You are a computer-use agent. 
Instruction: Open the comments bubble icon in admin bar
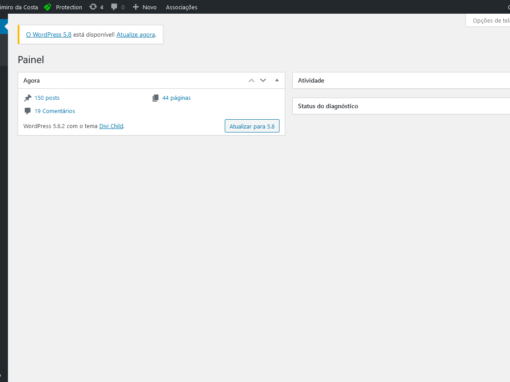pyautogui.click(x=114, y=7)
